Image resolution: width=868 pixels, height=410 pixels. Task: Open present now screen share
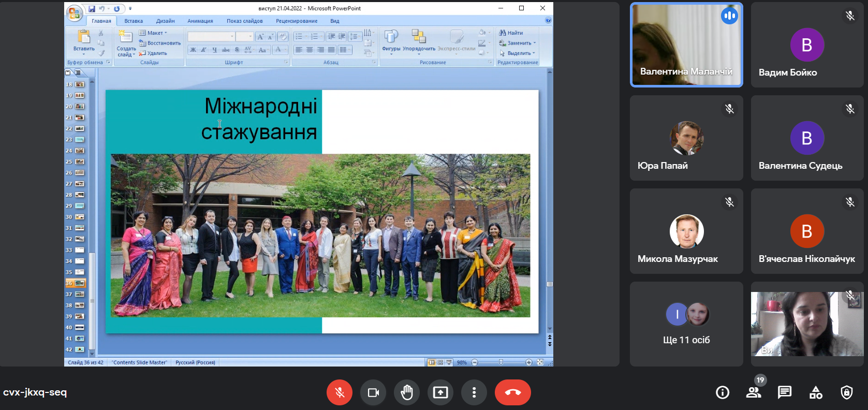(x=440, y=392)
